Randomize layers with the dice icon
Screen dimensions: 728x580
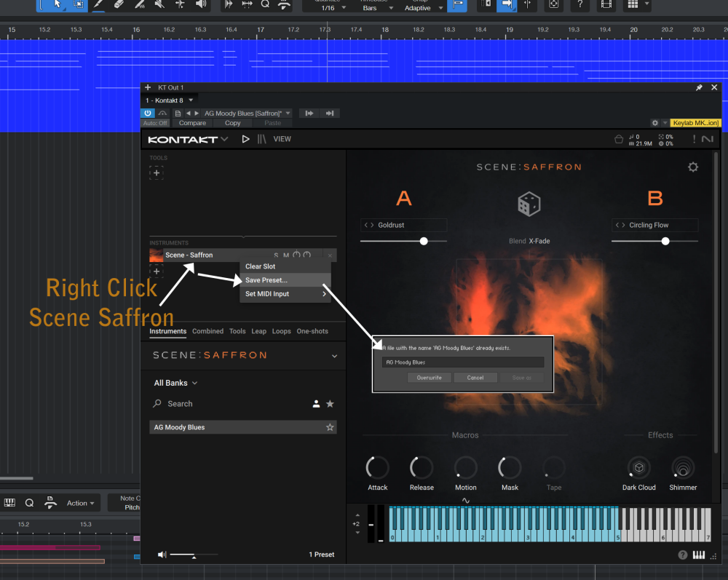tap(529, 204)
